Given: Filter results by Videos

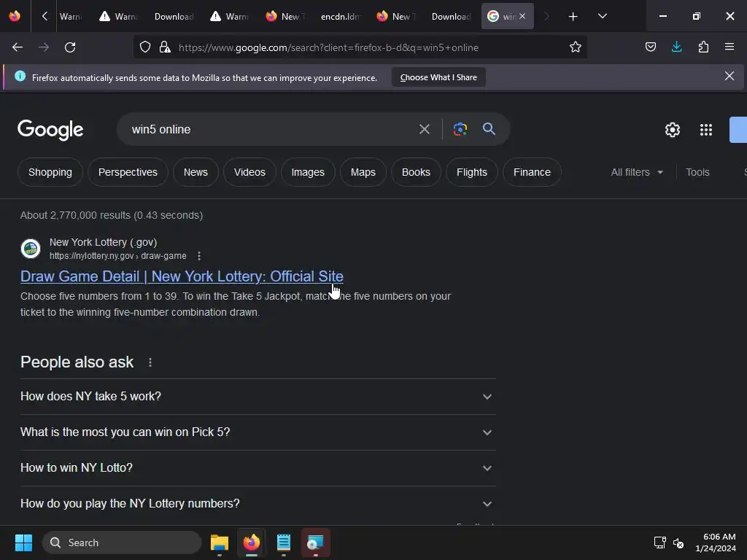Looking at the screenshot, I should (x=249, y=172).
